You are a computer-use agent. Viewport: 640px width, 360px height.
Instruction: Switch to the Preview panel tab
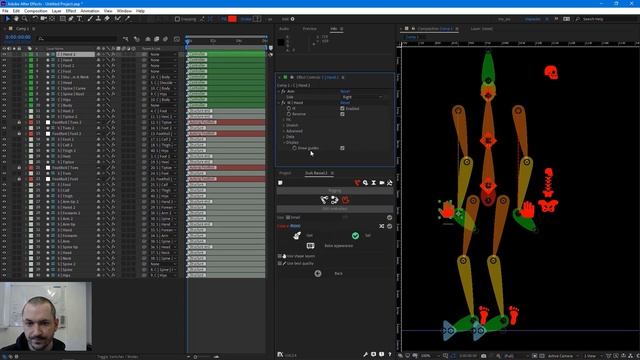tap(309, 29)
